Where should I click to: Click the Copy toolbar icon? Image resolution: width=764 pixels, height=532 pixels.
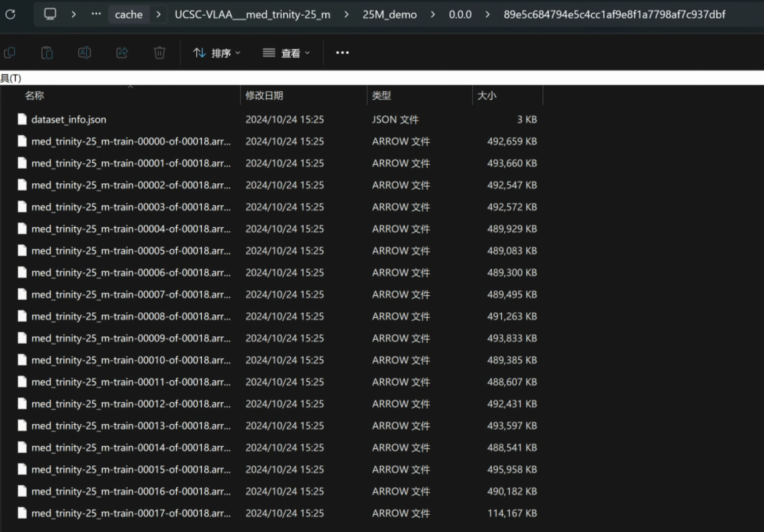pos(10,53)
